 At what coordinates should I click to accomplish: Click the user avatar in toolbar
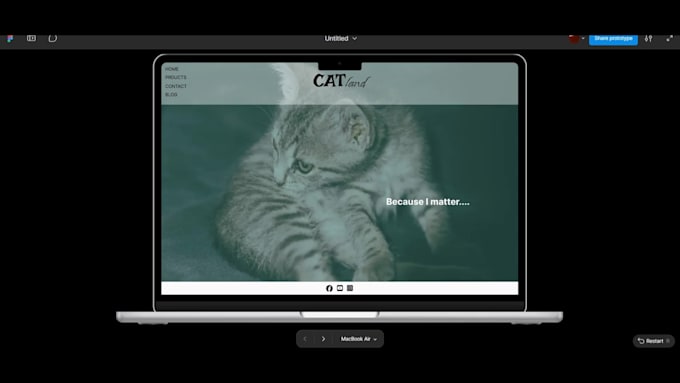click(574, 39)
